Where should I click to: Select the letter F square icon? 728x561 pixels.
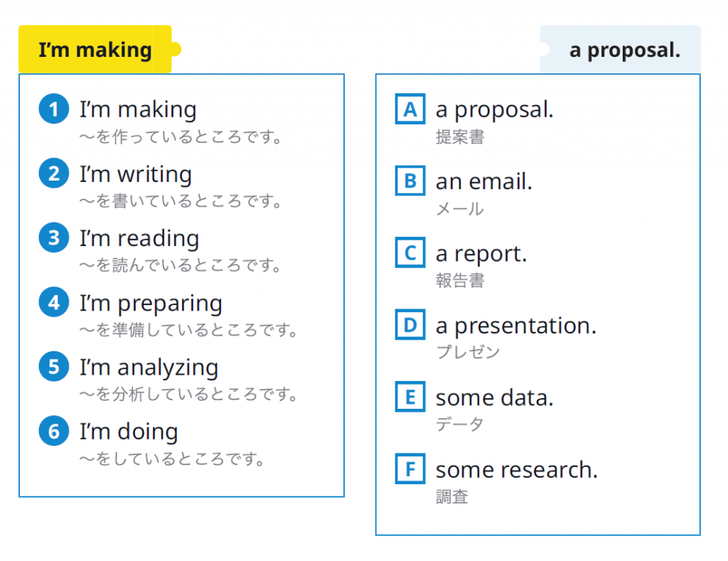[x=409, y=469]
